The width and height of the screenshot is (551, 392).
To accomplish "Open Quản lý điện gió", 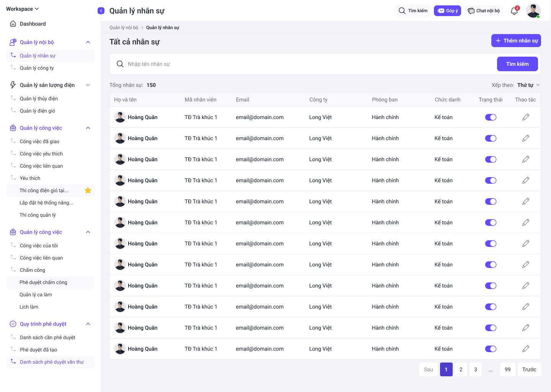I will pyautogui.click(x=51, y=111).
